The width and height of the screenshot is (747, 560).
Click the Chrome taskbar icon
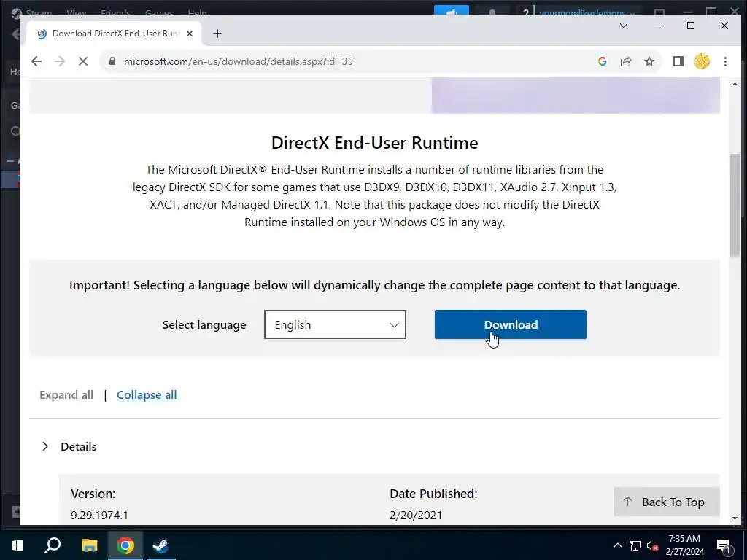coord(125,545)
